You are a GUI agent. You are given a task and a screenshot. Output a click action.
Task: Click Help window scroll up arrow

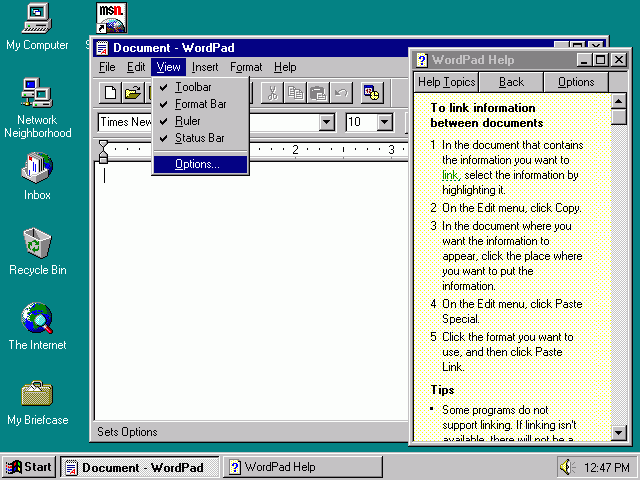618,101
